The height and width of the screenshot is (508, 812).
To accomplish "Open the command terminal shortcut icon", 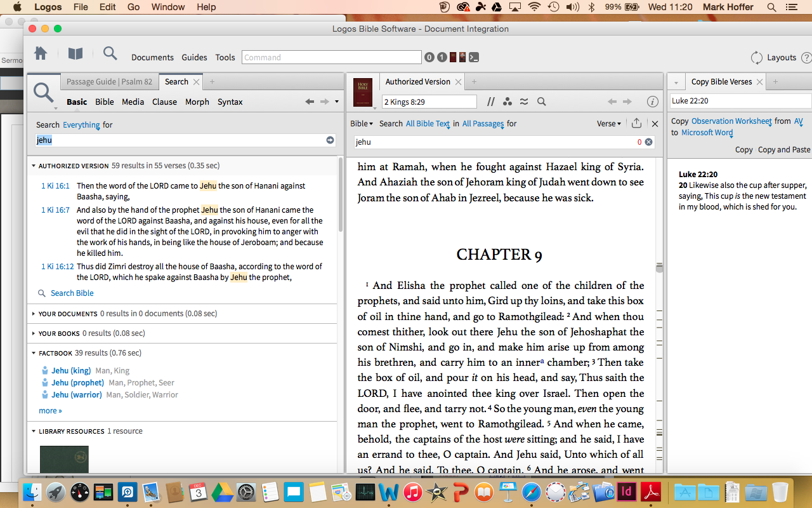I will tap(473, 57).
